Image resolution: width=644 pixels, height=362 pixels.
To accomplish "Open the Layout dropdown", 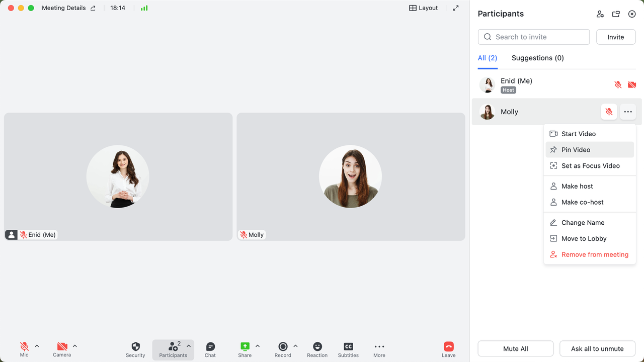I will pos(424,8).
